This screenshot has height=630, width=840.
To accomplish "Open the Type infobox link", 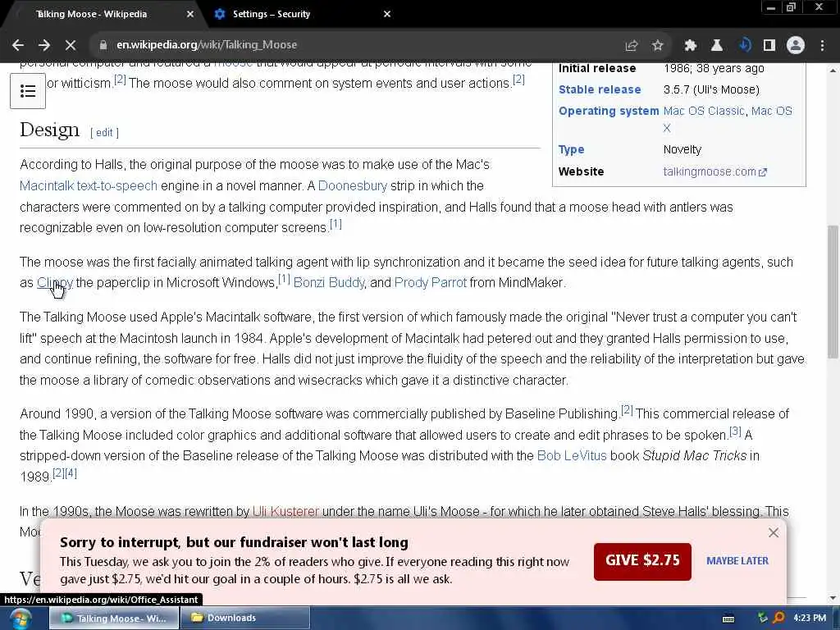I will 571,149.
